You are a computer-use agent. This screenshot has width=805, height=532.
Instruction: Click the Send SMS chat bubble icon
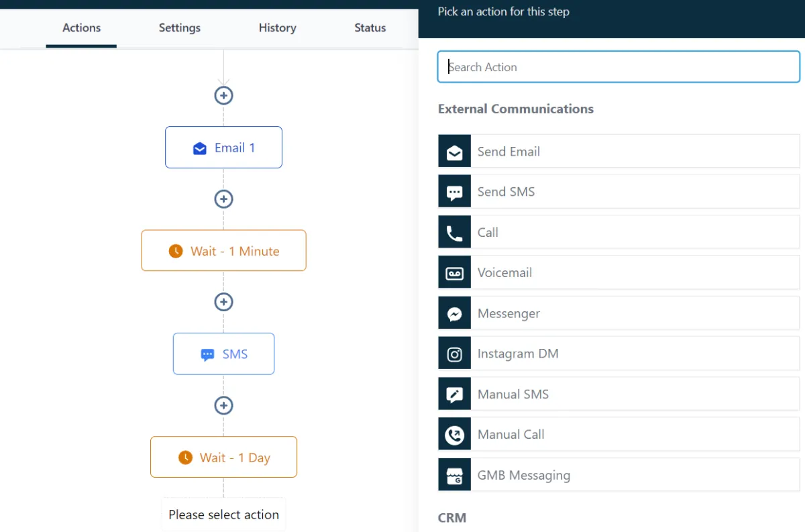pyautogui.click(x=454, y=192)
